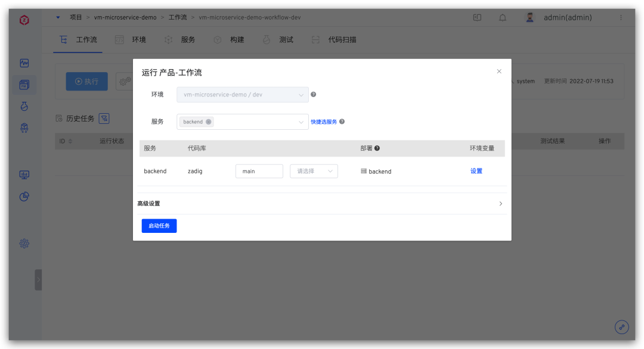This screenshot has height=349, width=644.
Task: Click the 设置 environment variable link
Action: tap(476, 171)
